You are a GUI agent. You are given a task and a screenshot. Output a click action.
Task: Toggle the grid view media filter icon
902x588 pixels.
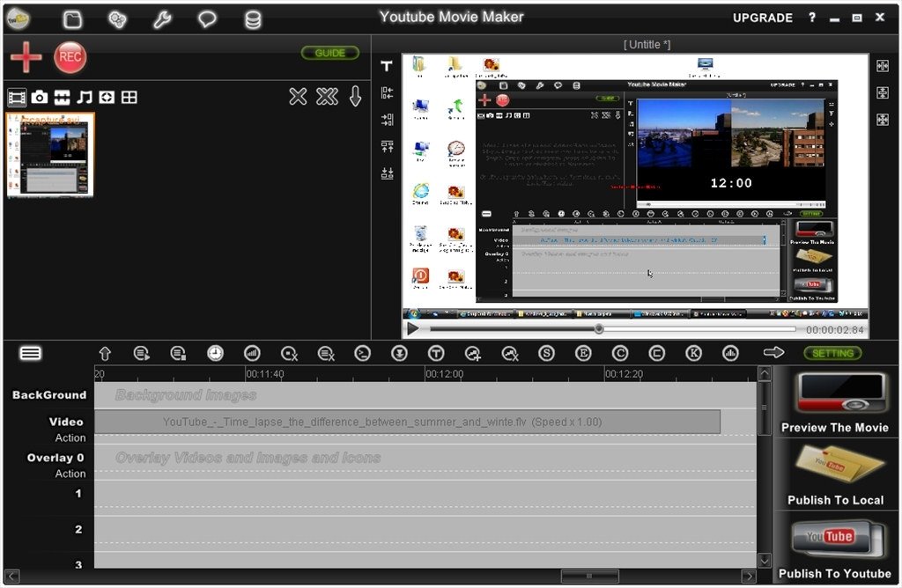point(129,98)
